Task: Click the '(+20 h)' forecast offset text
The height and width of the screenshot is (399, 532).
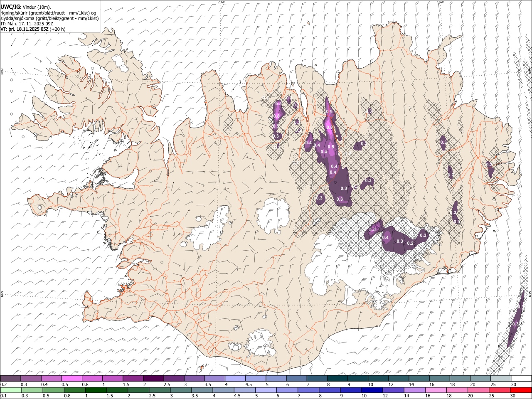Action: click(x=58, y=29)
